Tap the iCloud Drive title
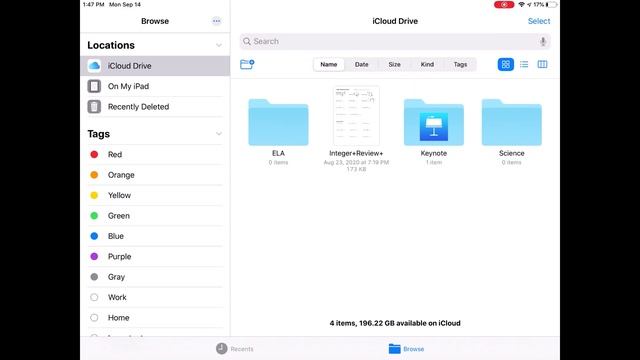Image resolution: width=640 pixels, height=360 pixels. tap(395, 21)
